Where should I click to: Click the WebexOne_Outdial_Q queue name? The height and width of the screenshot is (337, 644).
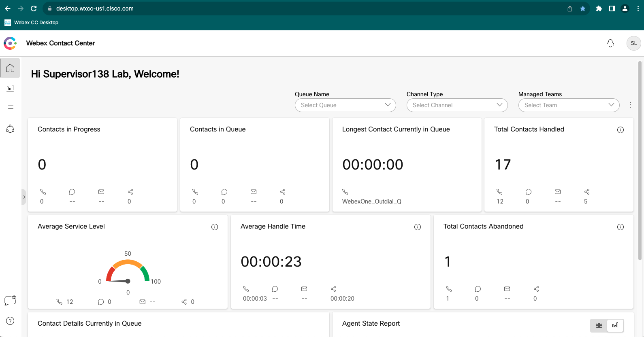372,201
